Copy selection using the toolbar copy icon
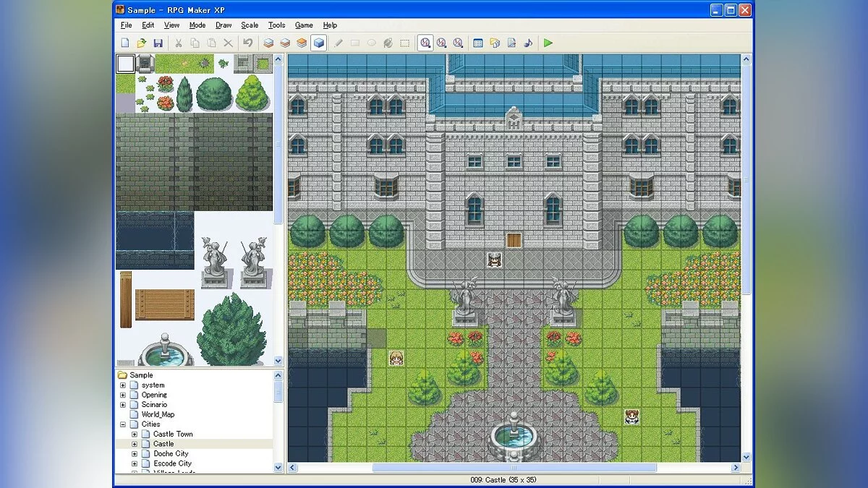The width and height of the screenshot is (868, 488). [x=195, y=43]
